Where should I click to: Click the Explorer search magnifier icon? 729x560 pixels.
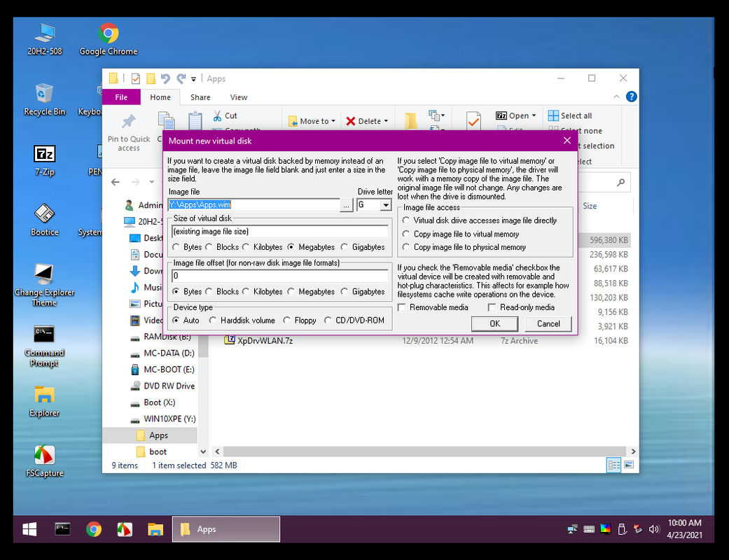[620, 182]
